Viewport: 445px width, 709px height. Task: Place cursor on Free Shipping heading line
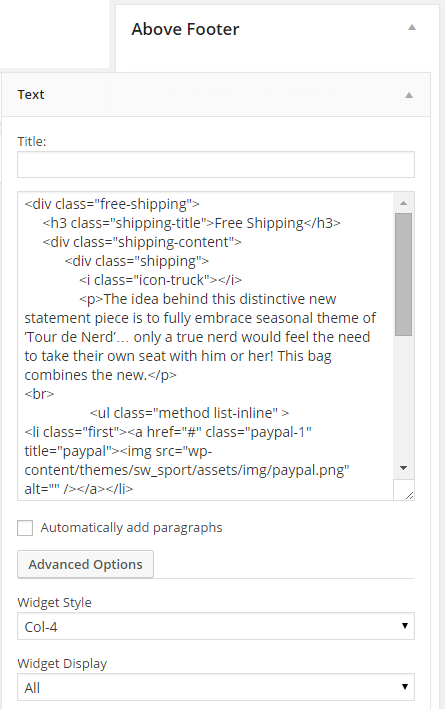click(191, 223)
